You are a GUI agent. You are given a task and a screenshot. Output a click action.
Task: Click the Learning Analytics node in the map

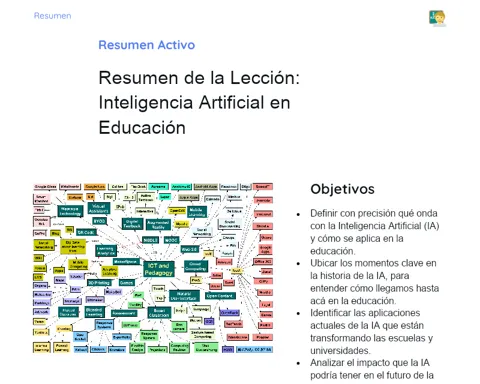106,251
